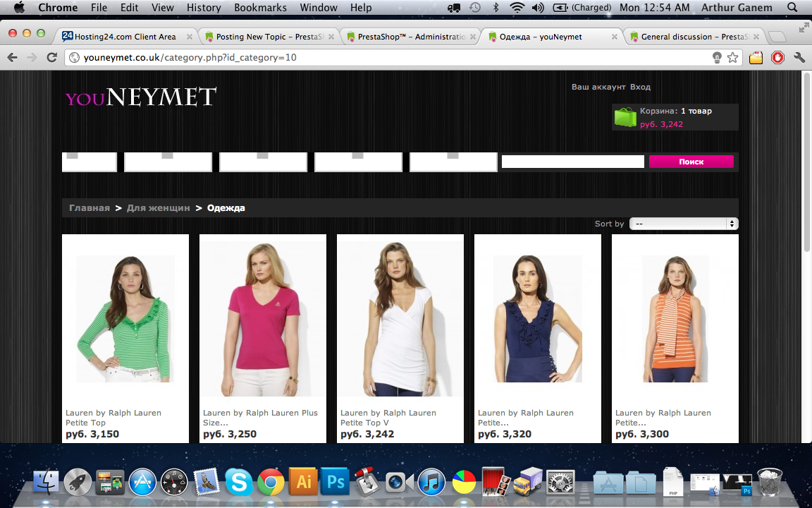This screenshot has width=812, height=508.
Task: Click the Chrome forward arrow button
Action: 32,58
